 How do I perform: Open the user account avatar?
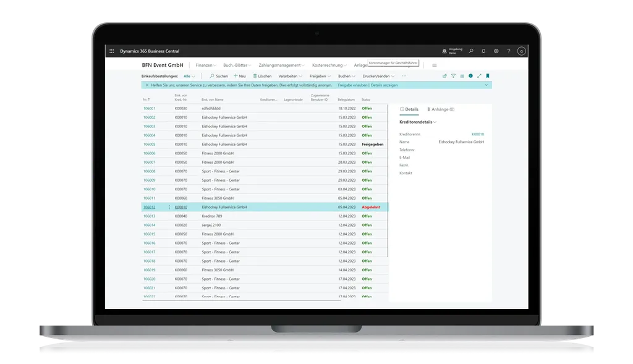[521, 51]
